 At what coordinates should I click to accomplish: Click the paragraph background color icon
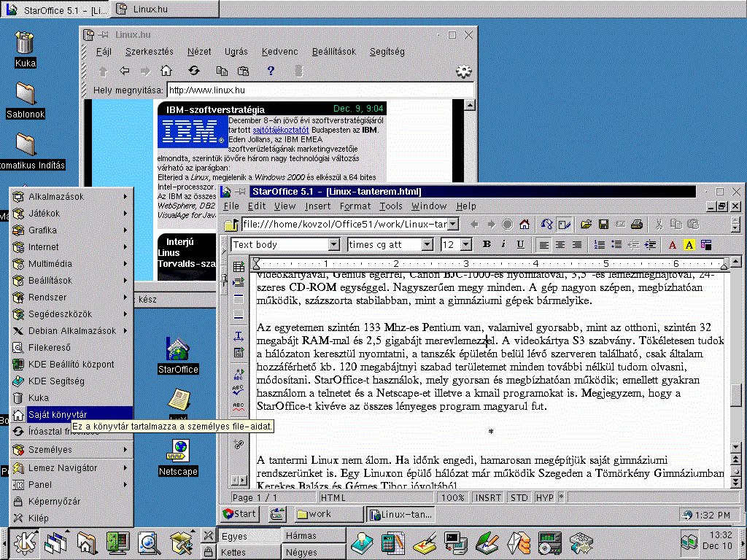pos(706,245)
